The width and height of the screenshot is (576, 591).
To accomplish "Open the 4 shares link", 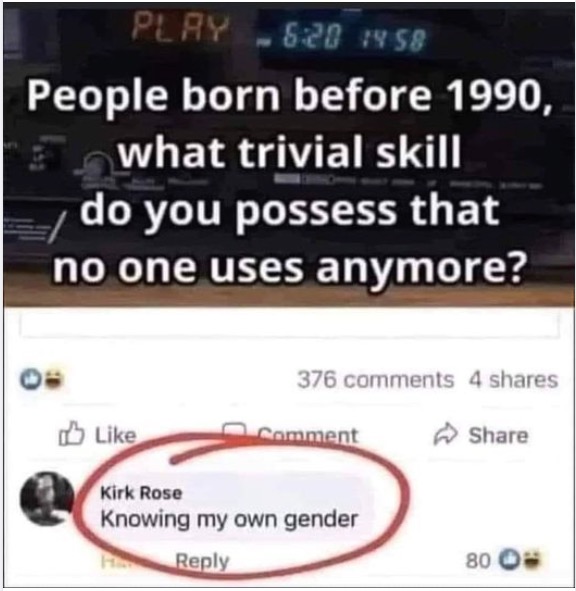I will tap(513, 379).
